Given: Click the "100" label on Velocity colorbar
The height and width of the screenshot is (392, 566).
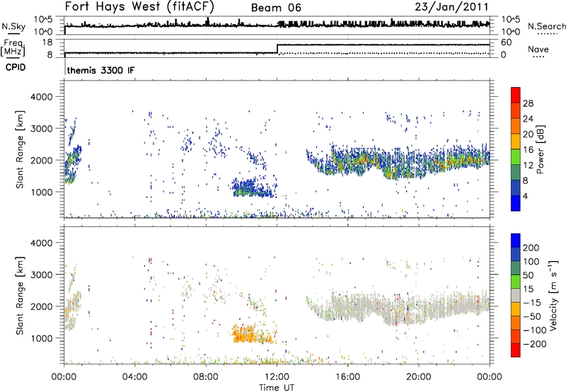Looking at the screenshot, I should point(531,262).
